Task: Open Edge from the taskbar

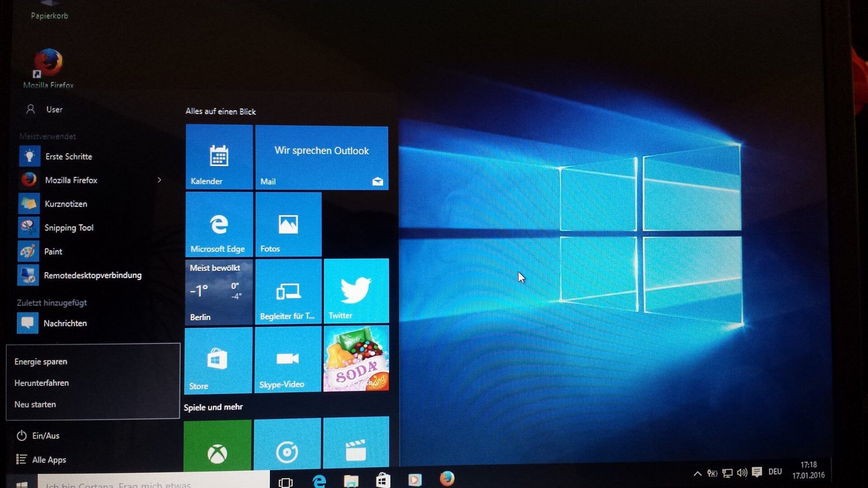Action: (319, 481)
